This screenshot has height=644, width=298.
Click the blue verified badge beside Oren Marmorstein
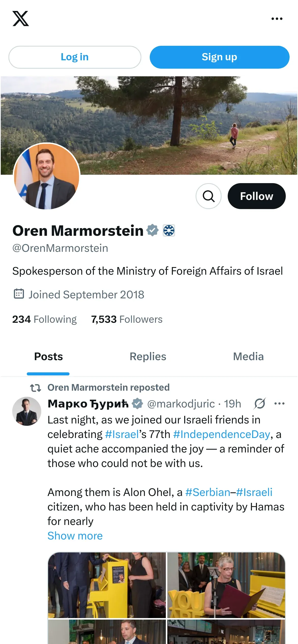click(x=152, y=230)
